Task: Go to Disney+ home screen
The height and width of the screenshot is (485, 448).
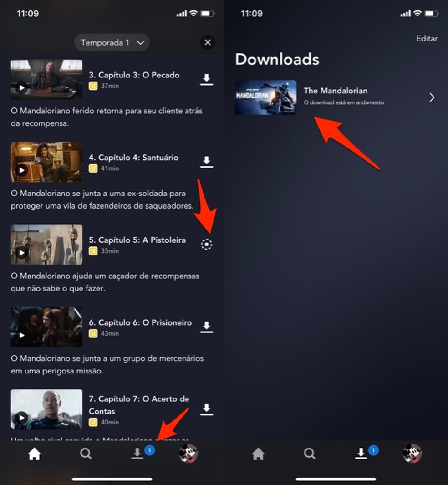Action: pos(34,453)
